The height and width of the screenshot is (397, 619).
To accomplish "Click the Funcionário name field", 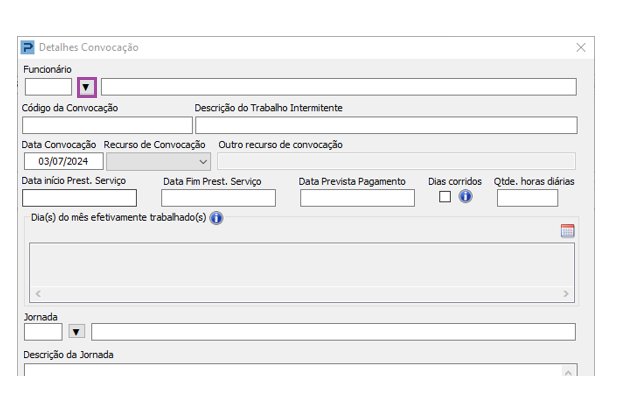I will click(x=338, y=87).
